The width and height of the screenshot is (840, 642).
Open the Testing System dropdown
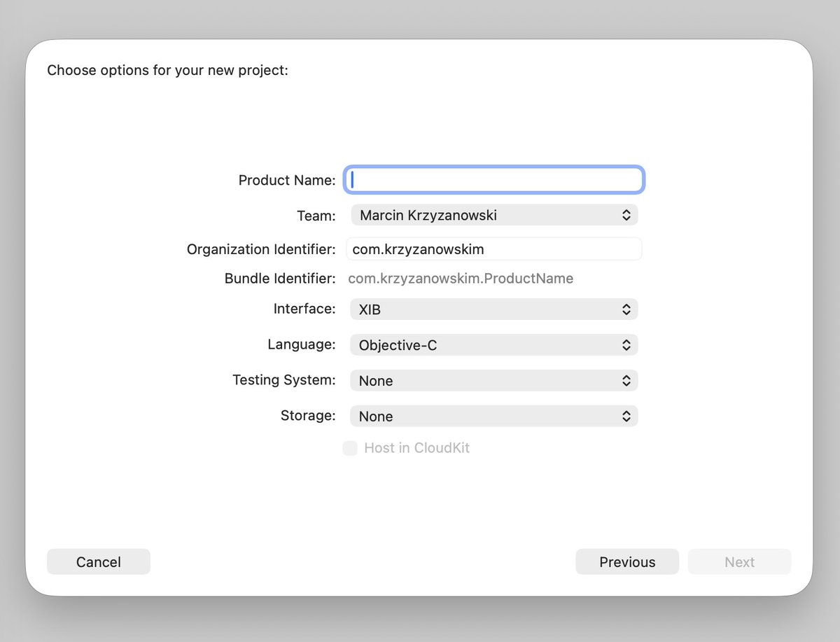pyautogui.click(x=494, y=381)
